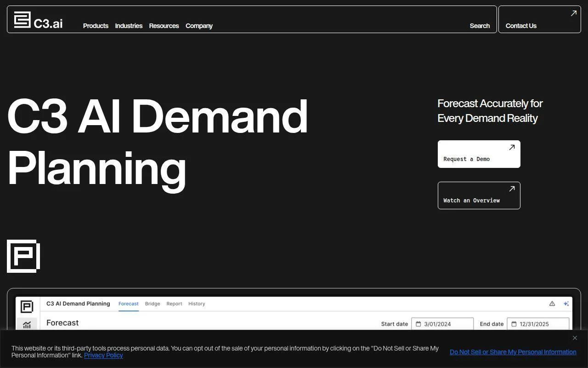588x368 pixels.
Task: Click the arrow icon on Request a Demo
Action: [x=512, y=147]
